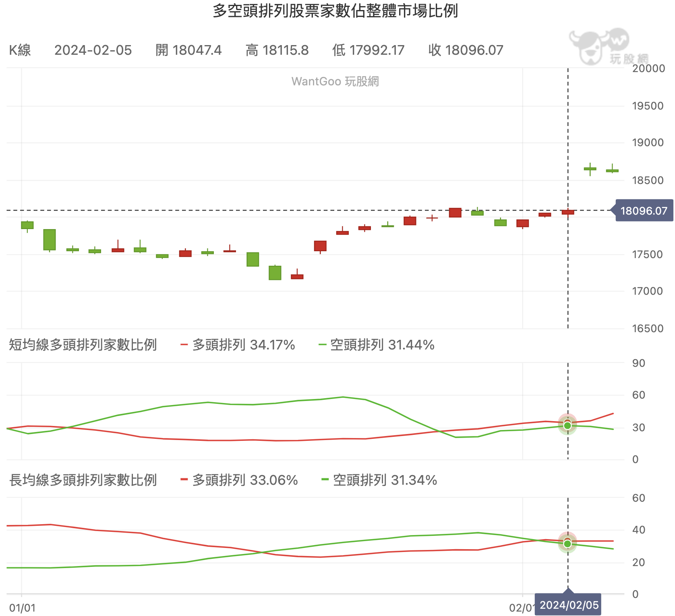Click the 90 label on short MA axis
Image resolution: width=675 pixels, height=616 pixels.
[639, 363]
